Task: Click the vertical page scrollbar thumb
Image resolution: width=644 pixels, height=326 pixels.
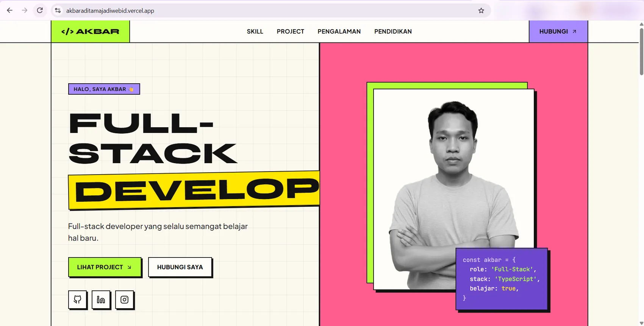Action: [641, 51]
